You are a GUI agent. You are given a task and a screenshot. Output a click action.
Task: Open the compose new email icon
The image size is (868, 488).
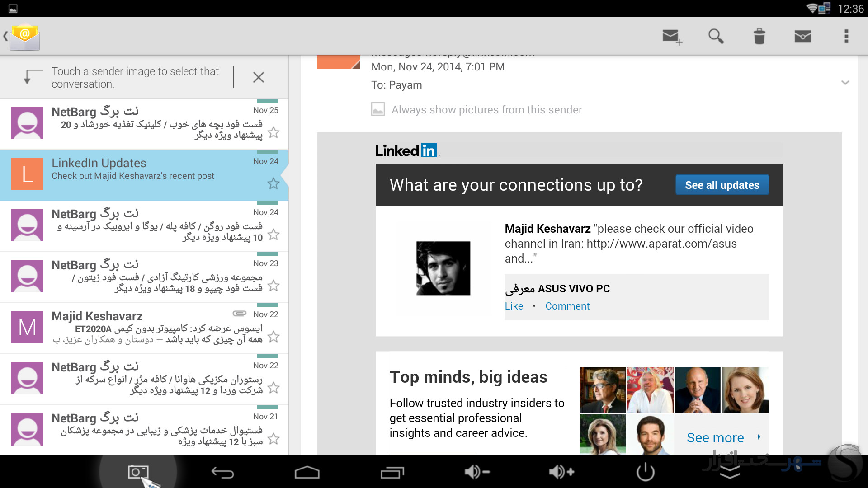click(x=672, y=37)
